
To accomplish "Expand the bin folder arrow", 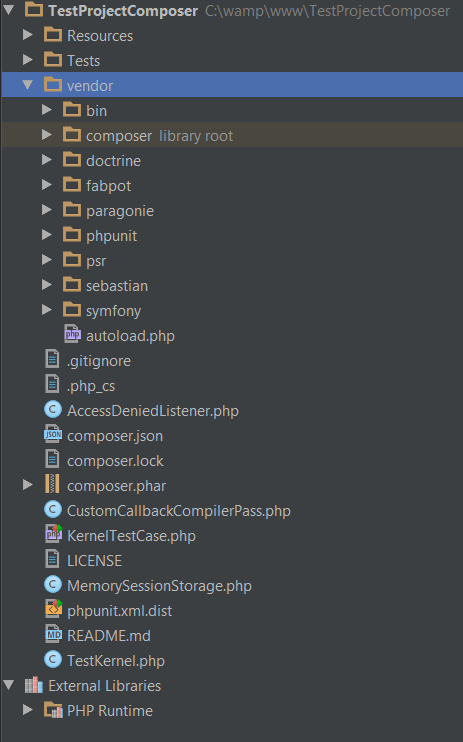I will coord(47,110).
